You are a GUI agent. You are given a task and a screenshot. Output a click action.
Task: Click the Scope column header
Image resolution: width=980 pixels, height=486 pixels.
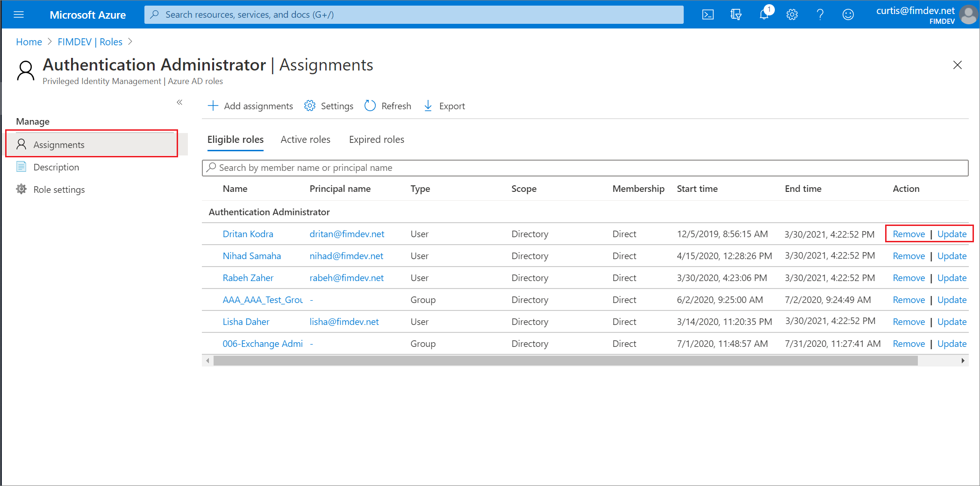(x=524, y=189)
